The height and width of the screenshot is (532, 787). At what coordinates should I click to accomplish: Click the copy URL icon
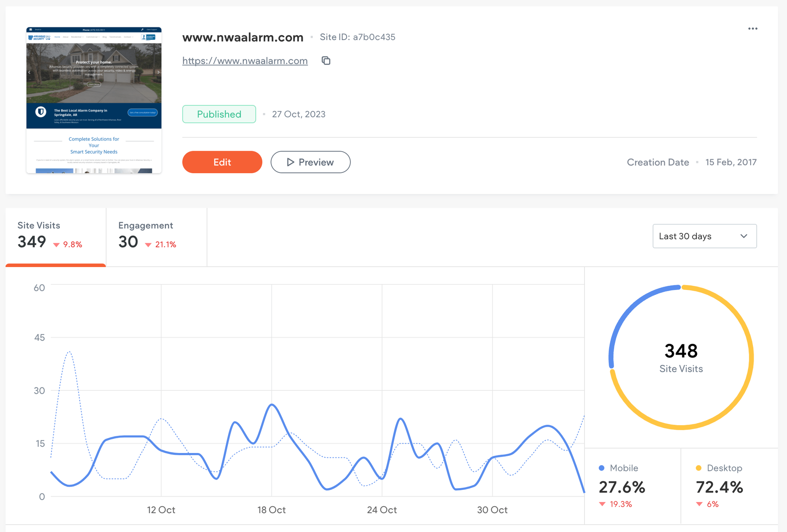click(x=326, y=61)
